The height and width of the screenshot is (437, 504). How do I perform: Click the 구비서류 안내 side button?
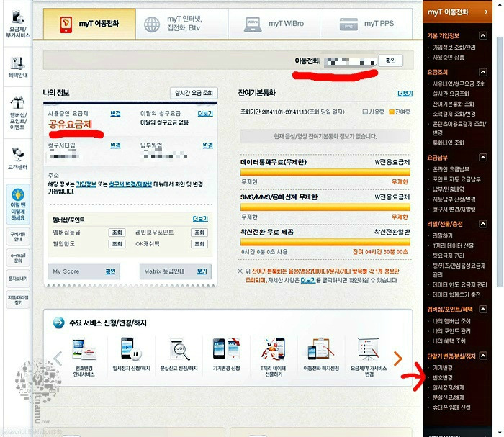pos(18,236)
